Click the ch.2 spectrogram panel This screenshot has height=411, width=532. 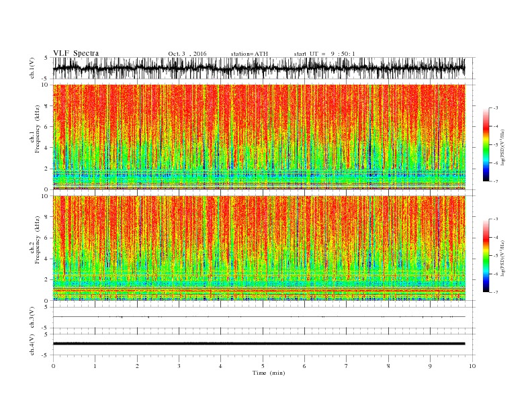[259, 248]
